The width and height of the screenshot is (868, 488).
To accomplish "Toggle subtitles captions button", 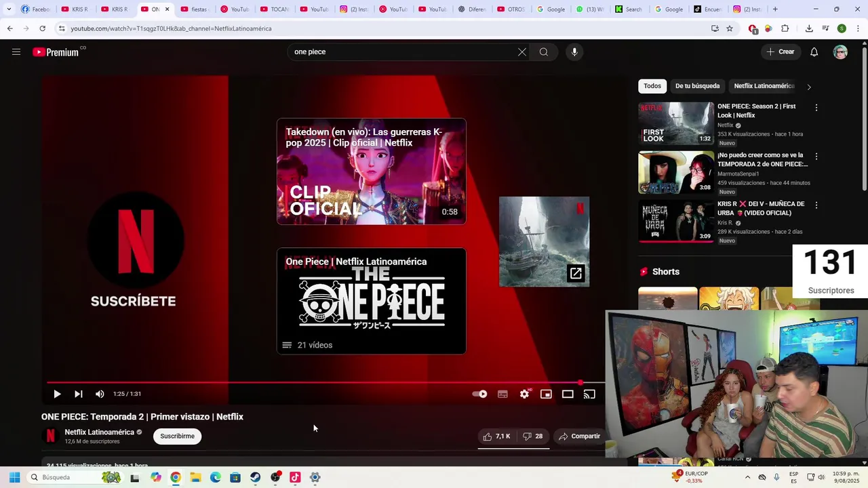I will 502,394.
